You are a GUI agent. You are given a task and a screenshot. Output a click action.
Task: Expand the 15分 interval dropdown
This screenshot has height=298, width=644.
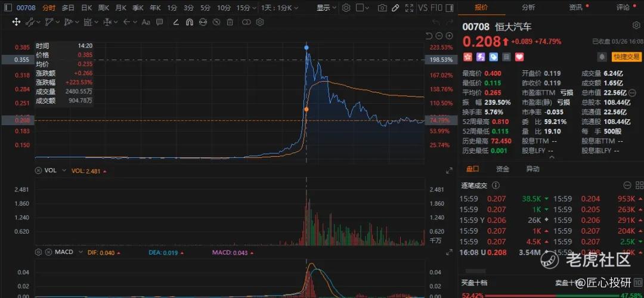[x=247, y=8]
